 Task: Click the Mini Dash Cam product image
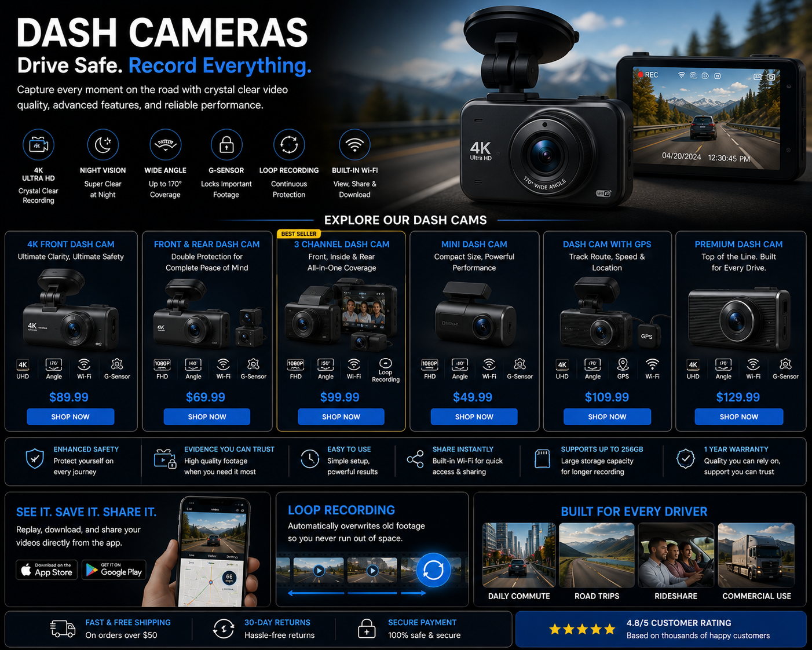(x=474, y=315)
